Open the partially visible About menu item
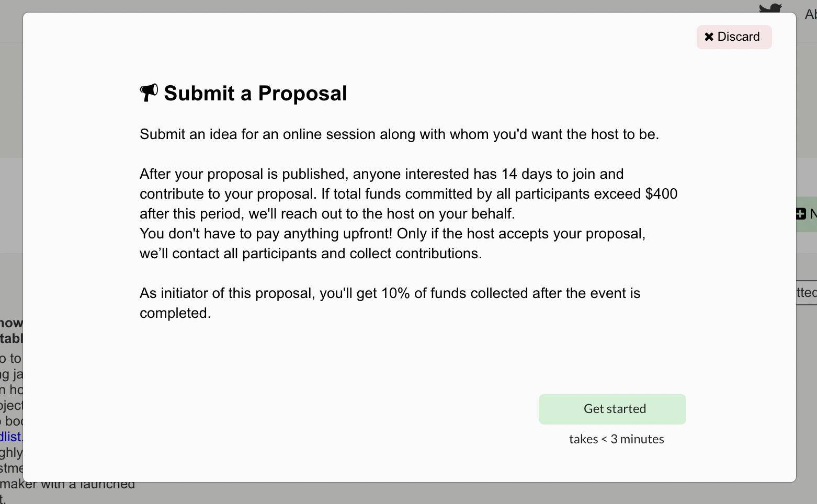This screenshot has width=817, height=504. coord(810,14)
